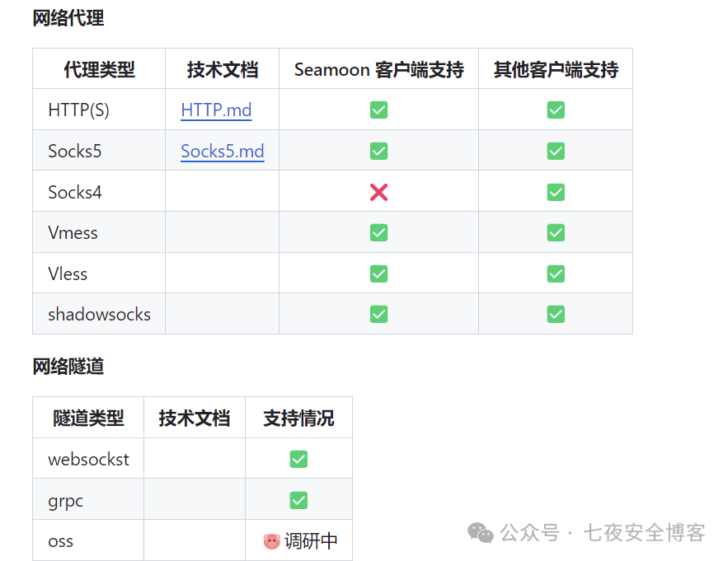The height and width of the screenshot is (561, 728).
Task: Click the grpc support green checkmark
Action: 298,500
